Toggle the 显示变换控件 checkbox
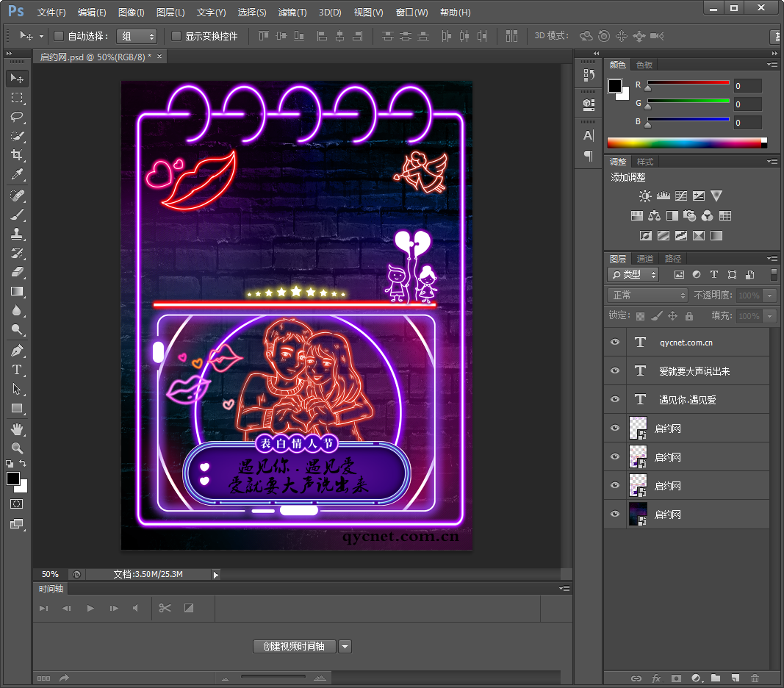Viewport: 784px width, 688px height. tap(176, 36)
